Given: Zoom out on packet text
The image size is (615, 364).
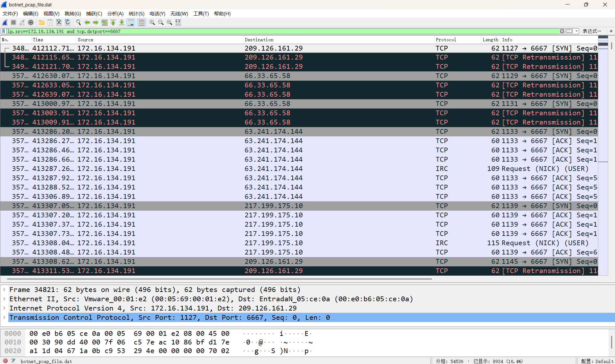Looking at the screenshot, I should click(161, 22).
